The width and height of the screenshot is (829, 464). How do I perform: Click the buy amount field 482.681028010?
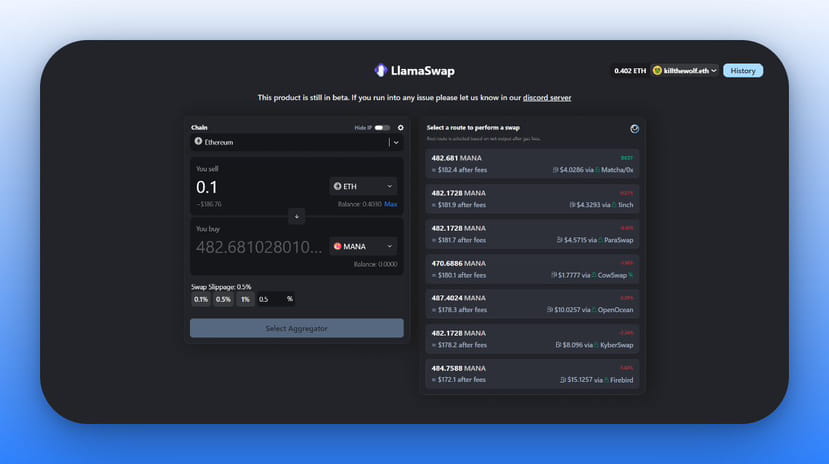[259, 247]
